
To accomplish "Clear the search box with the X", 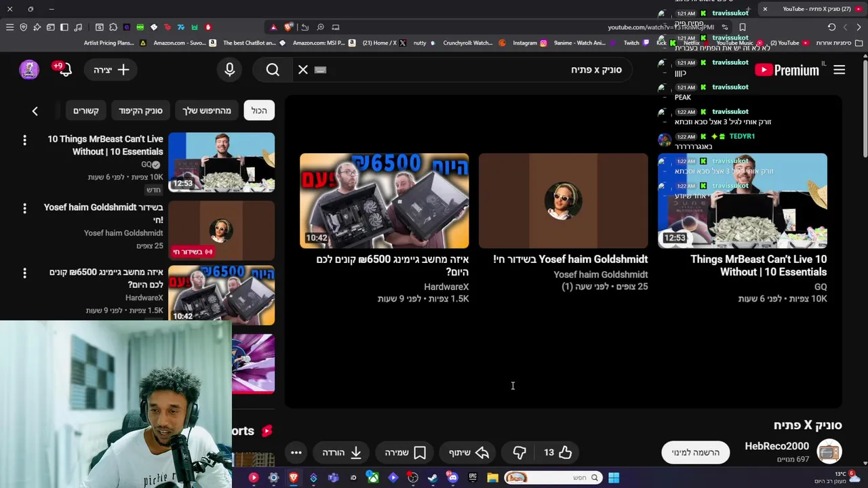I will coord(303,70).
